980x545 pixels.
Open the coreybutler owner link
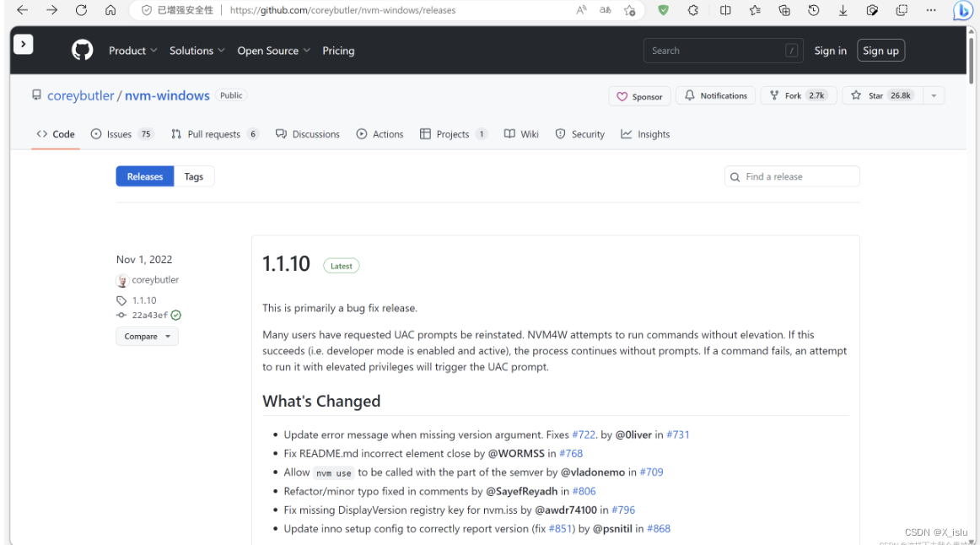81,95
